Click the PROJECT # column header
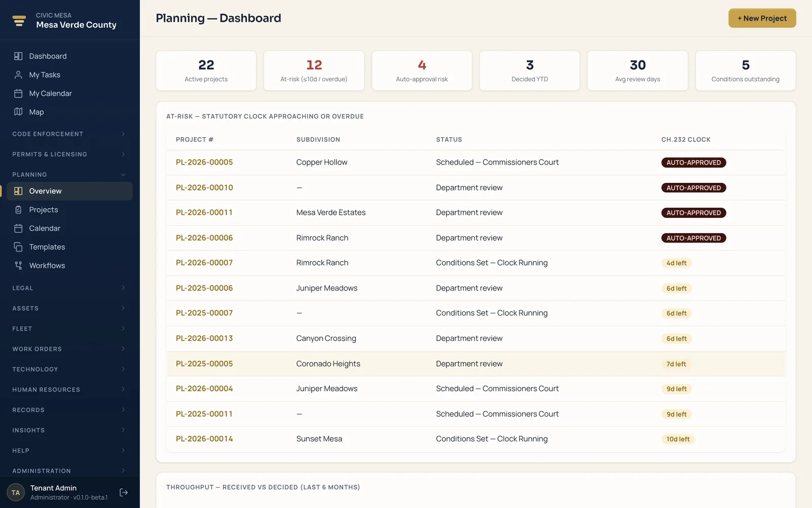The width and height of the screenshot is (812, 508). [194, 140]
